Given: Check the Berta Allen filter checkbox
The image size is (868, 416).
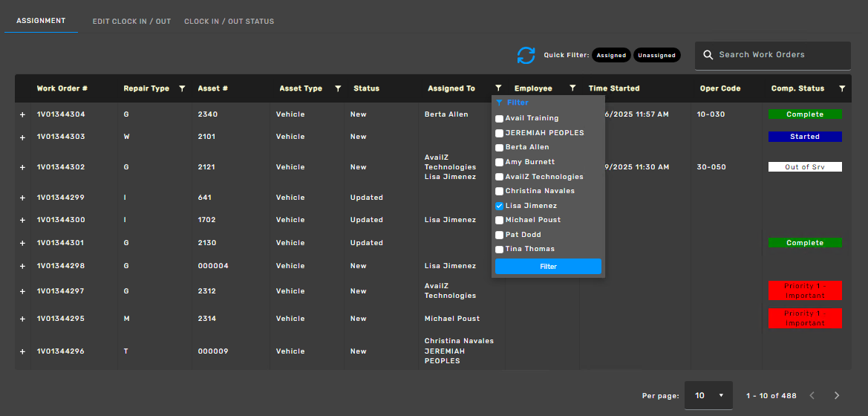Looking at the screenshot, I should click(500, 148).
